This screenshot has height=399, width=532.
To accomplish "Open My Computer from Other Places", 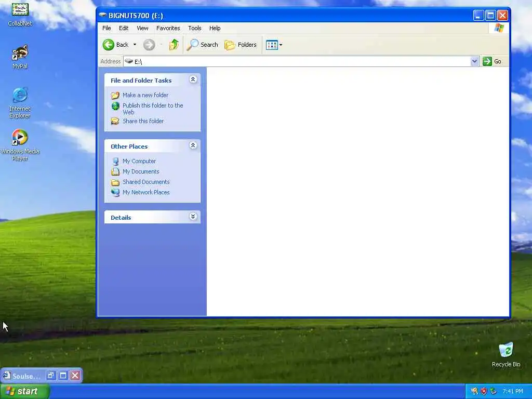I will tap(139, 161).
